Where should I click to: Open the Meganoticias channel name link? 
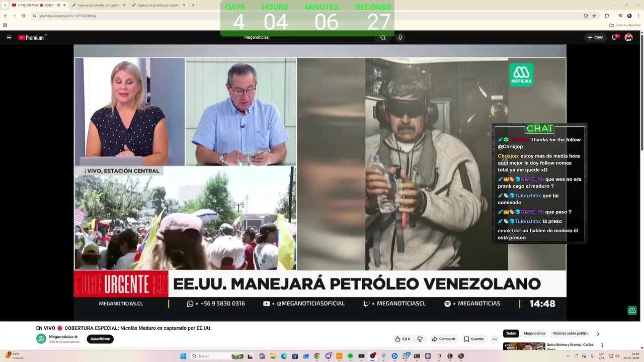pyautogui.click(x=61, y=337)
